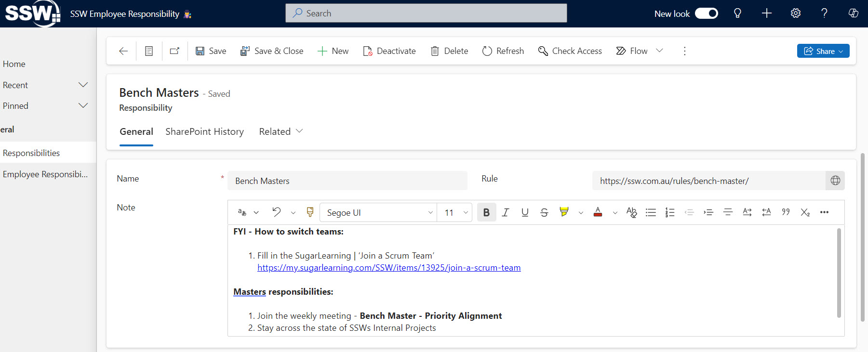The height and width of the screenshot is (352, 868).
Task: Insert a numbered list in note
Action: pos(670,212)
